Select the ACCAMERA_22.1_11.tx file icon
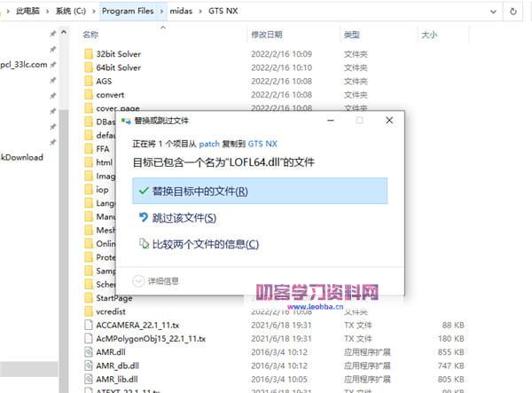The height and width of the screenshot is (393, 532). pos(88,326)
